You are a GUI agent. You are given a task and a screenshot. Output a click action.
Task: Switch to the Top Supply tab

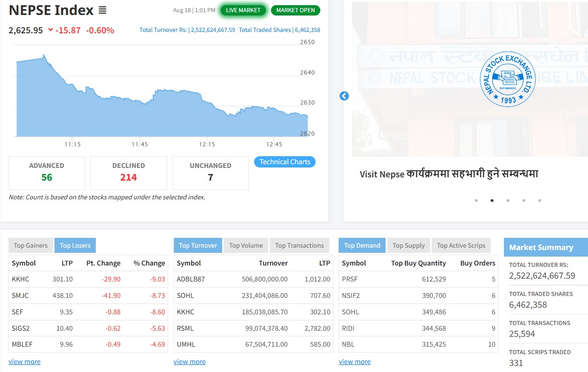409,245
